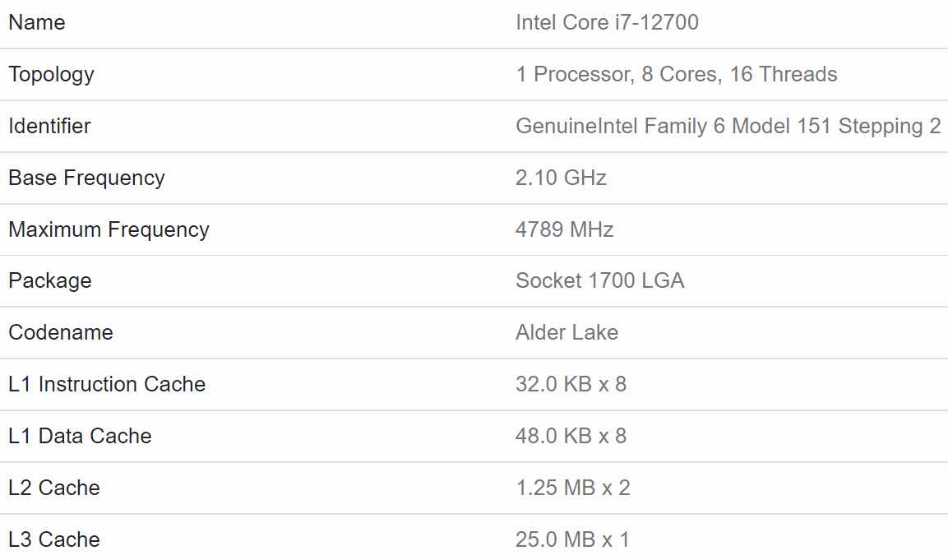Select the 48.0 KB x 8 value
Viewport: 948px width, 560px height.
coord(571,436)
